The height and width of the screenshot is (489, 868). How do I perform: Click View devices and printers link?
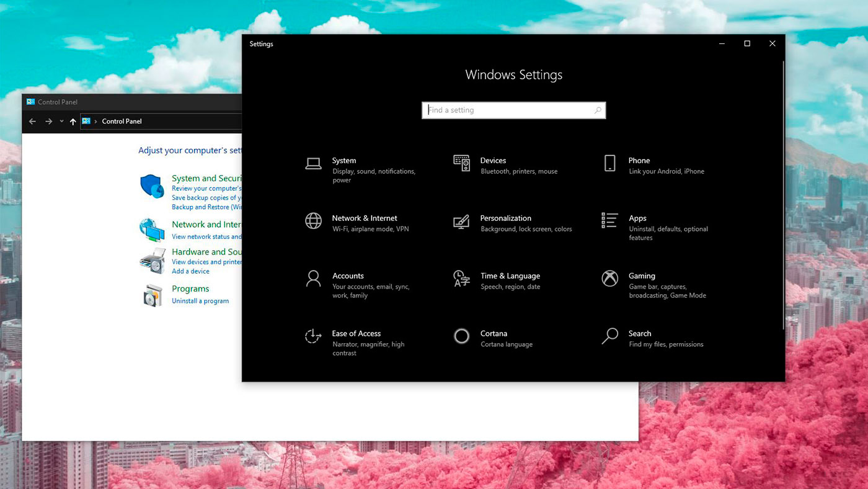pyautogui.click(x=206, y=262)
